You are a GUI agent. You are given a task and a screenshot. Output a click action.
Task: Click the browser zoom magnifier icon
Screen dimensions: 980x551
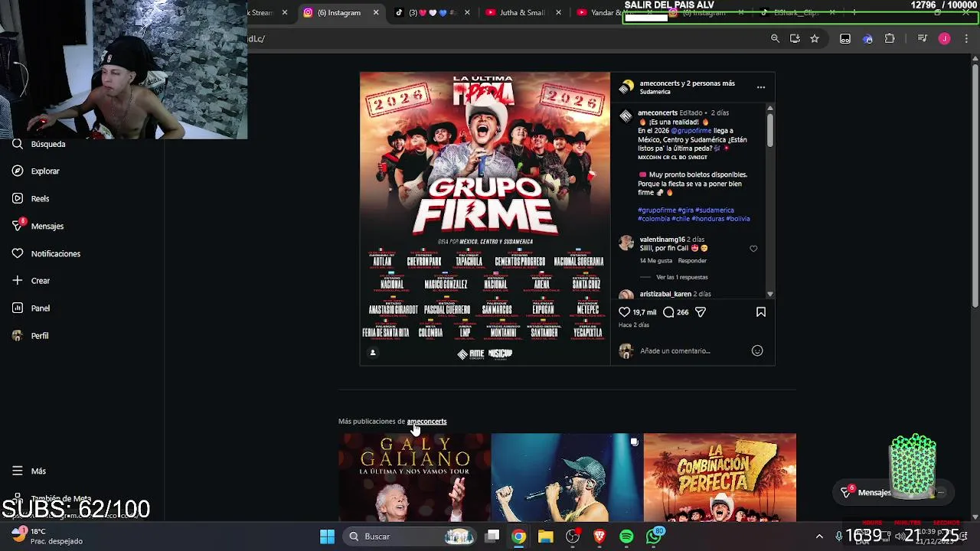(775, 38)
